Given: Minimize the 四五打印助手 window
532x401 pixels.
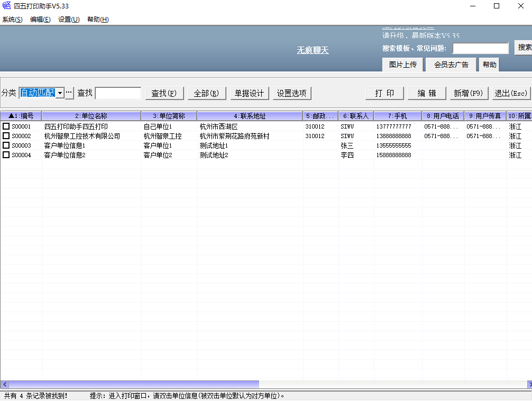Looking at the screenshot, I should click(473, 6).
